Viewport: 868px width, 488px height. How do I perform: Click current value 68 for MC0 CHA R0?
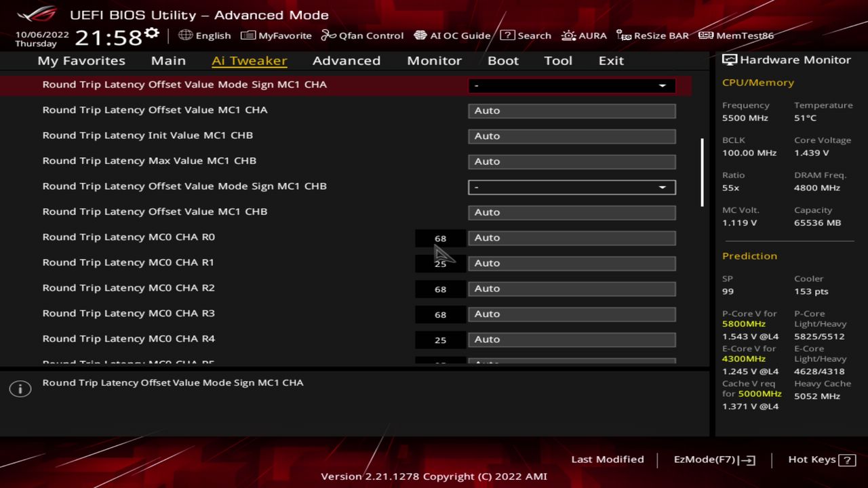click(x=440, y=238)
